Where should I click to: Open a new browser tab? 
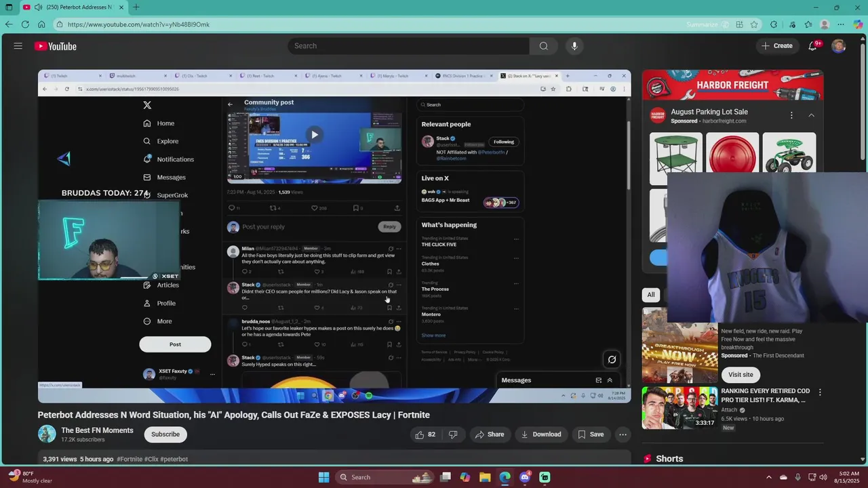136,7
